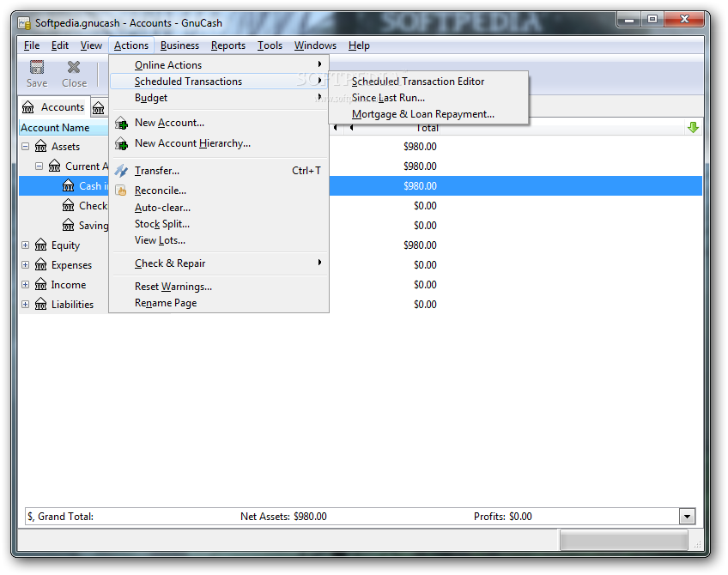This screenshot has height=575, width=728.
Task: Click the New Account Hierarchy icon
Action: [x=122, y=144]
